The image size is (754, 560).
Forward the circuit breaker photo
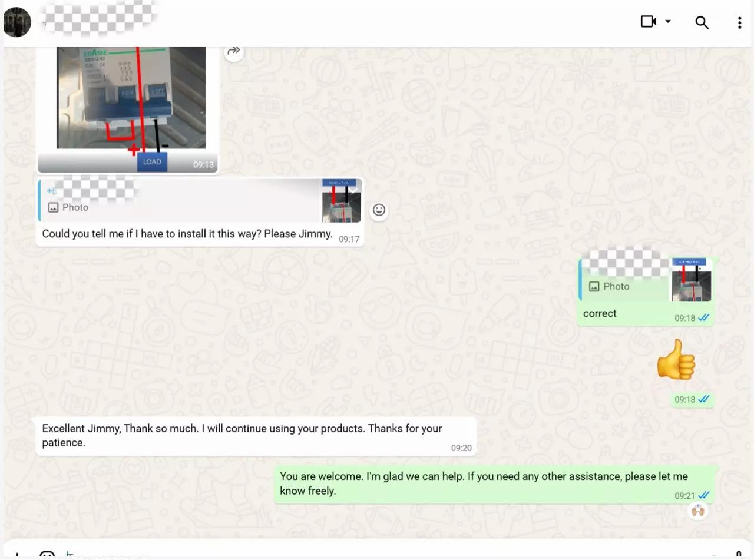(234, 51)
